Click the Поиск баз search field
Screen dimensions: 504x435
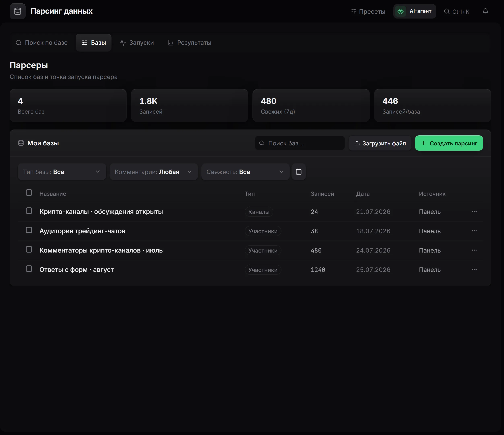click(300, 143)
